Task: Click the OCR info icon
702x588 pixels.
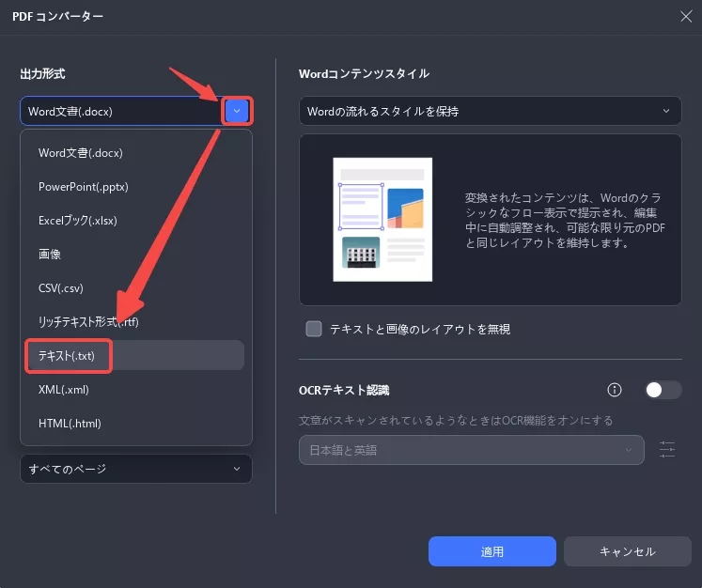Action: [615, 390]
